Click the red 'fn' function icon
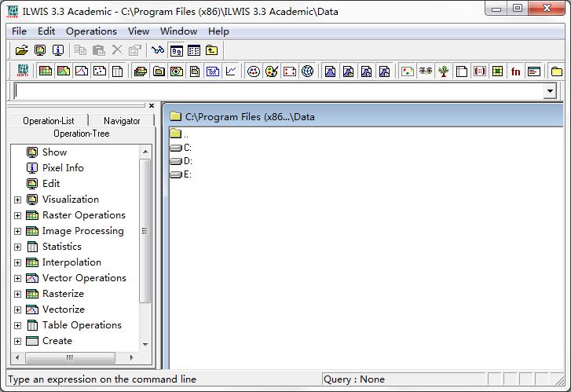 point(515,71)
